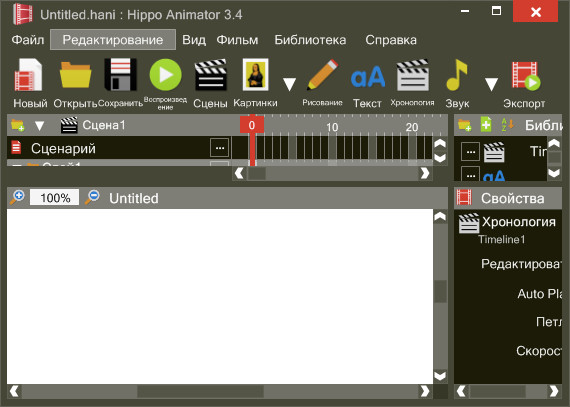Click library panel scroll down arrow
Screen dimensions: 570x407
pos(554,173)
